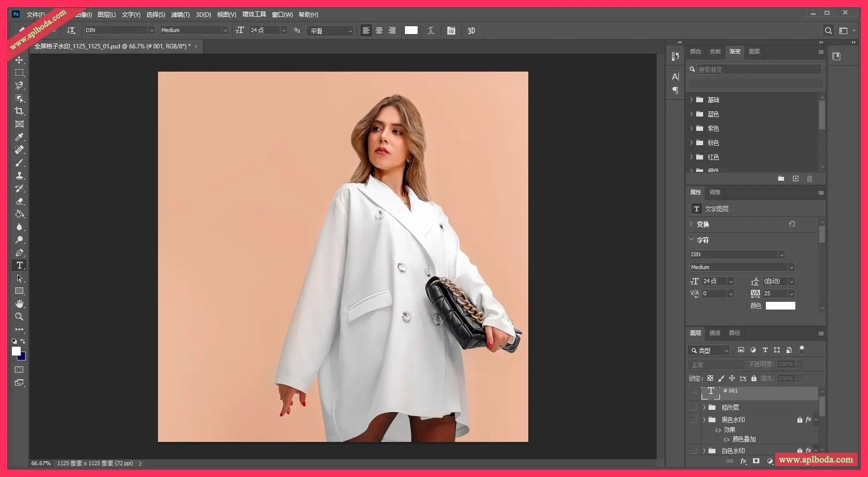Click the center text alignment icon

[x=379, y=31]
